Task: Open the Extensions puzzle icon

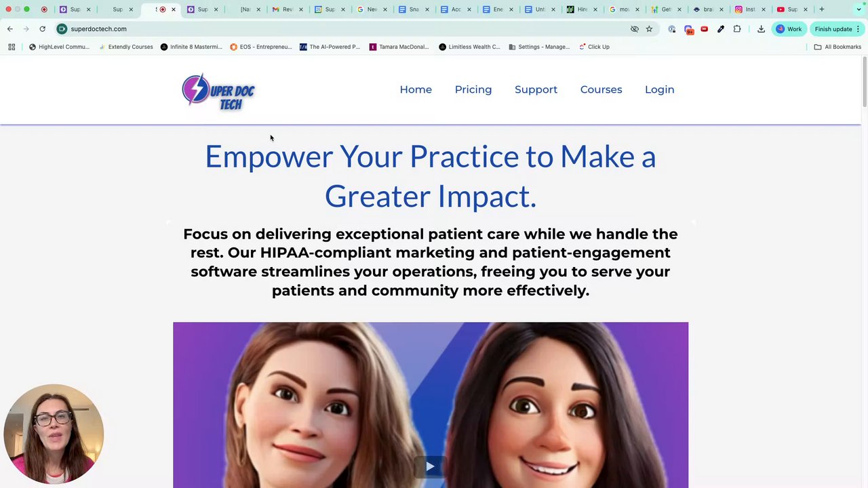Action: [737, 29]
